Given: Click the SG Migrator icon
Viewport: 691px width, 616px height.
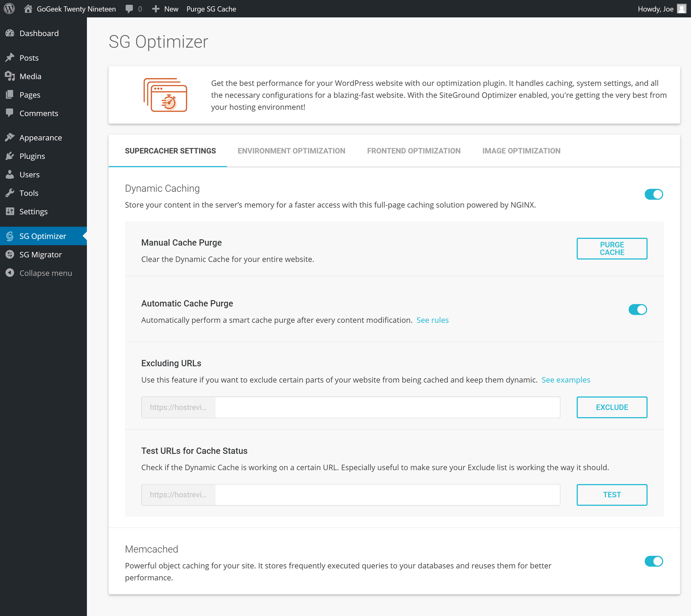Looking at the screenshot, I should click(x=10, y=254).
